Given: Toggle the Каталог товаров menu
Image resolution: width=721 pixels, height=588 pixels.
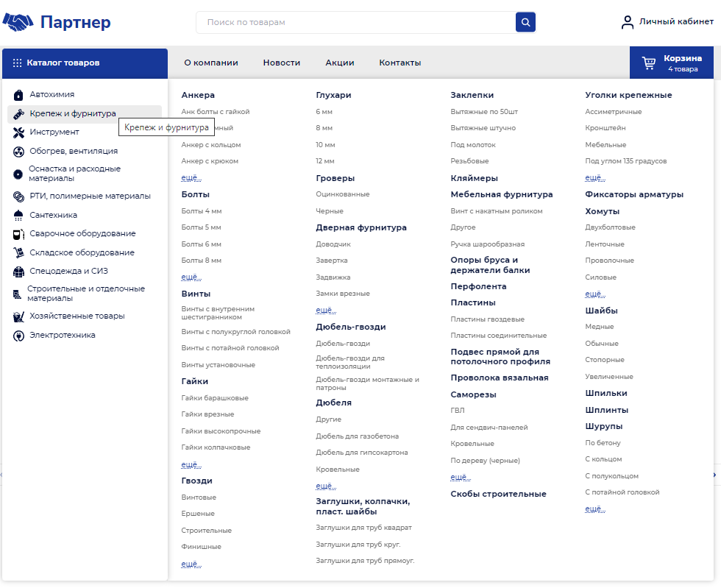Looking at the screenshot, I should point(85,63).
